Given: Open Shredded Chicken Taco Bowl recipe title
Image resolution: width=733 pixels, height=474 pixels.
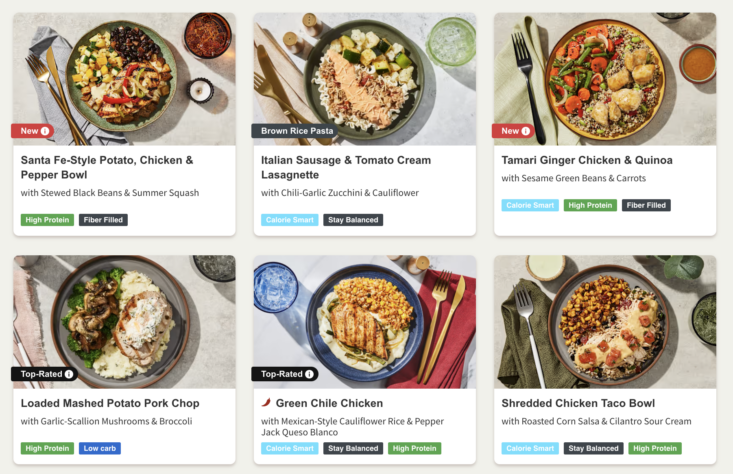Looking at the screenshot, I should [x=578, y=403].
